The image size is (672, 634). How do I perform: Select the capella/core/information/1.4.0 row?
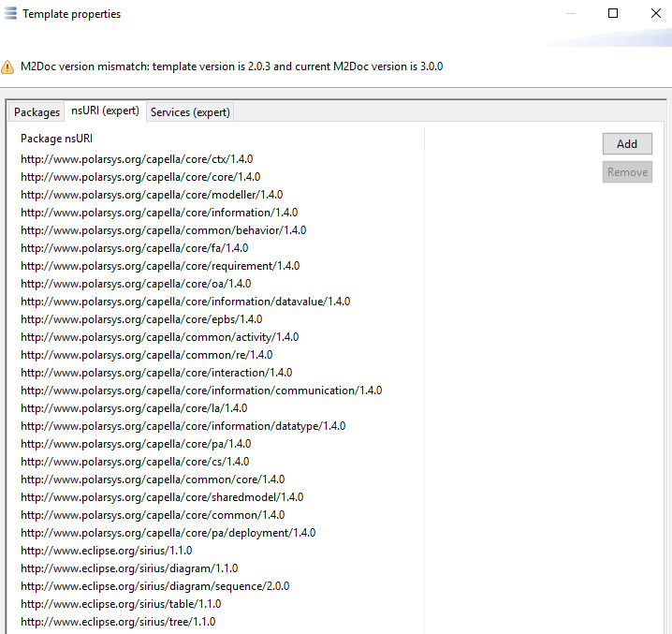159,213
